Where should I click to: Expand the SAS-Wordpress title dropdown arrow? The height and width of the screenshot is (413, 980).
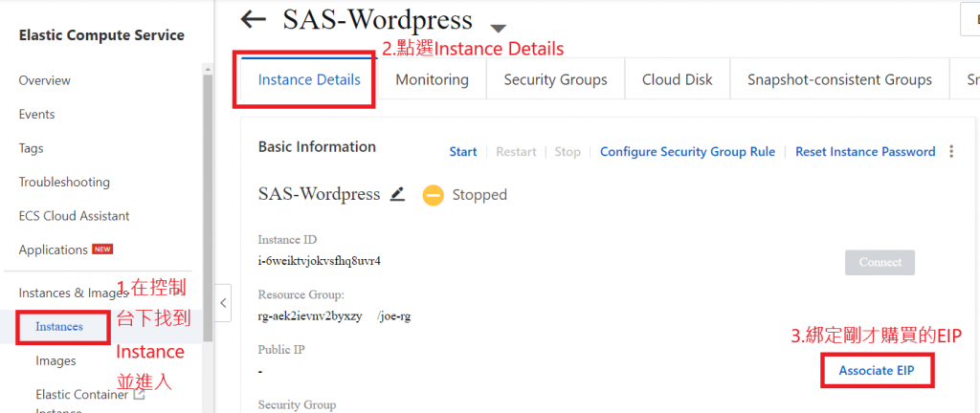pos(498,28)
